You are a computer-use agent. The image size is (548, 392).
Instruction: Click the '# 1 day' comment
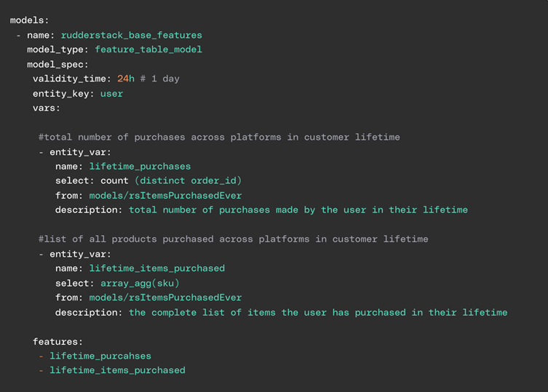coord(160,79)
